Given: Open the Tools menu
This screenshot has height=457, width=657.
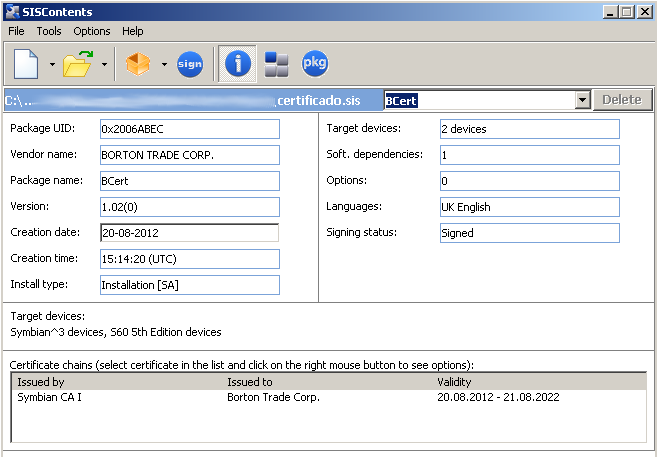Looking at the screenshot, I should click(49, 31).
